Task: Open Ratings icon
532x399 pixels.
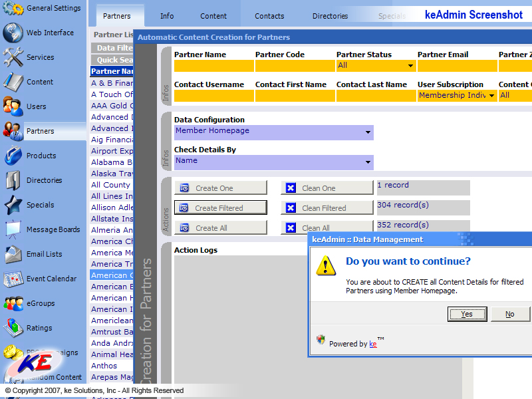Action: 13,328
